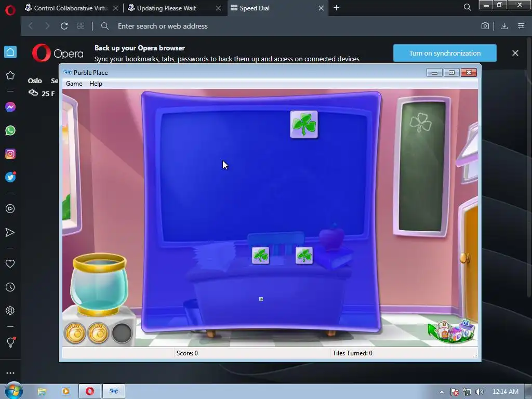The image size is (532, 399).
Task: Click Opera search tabs magnifier icon
Action: (467, 7)
